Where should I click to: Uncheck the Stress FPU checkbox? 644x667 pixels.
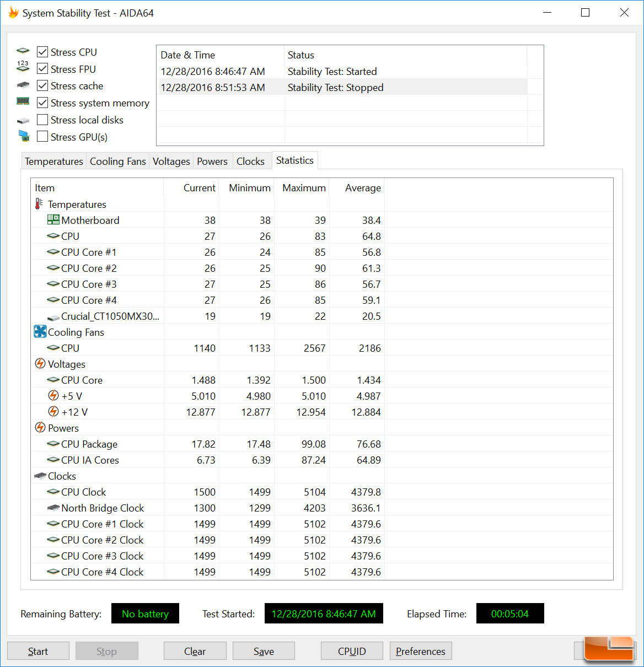(x=42, y=69)
